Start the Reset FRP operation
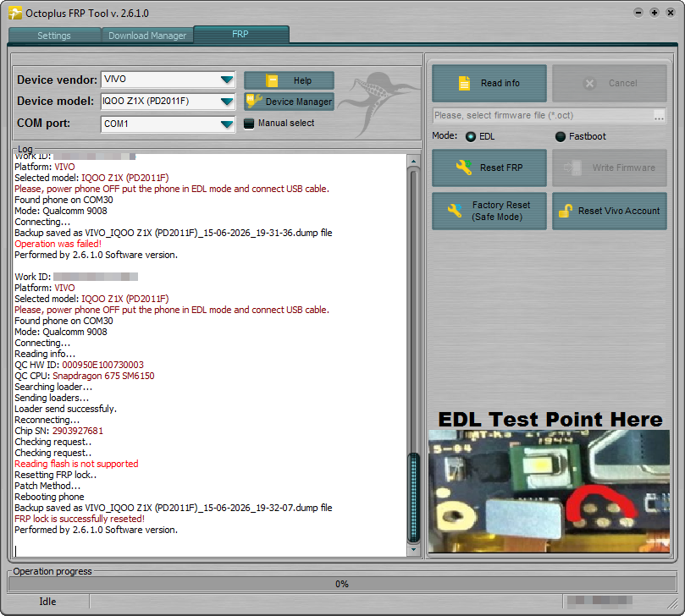685x616 pixels. pos(489,168)
